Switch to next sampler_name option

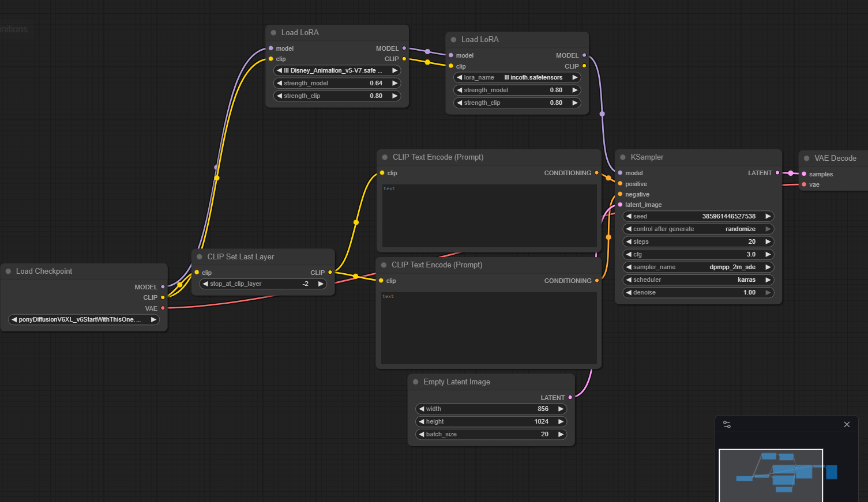click(x=768, y=267)
